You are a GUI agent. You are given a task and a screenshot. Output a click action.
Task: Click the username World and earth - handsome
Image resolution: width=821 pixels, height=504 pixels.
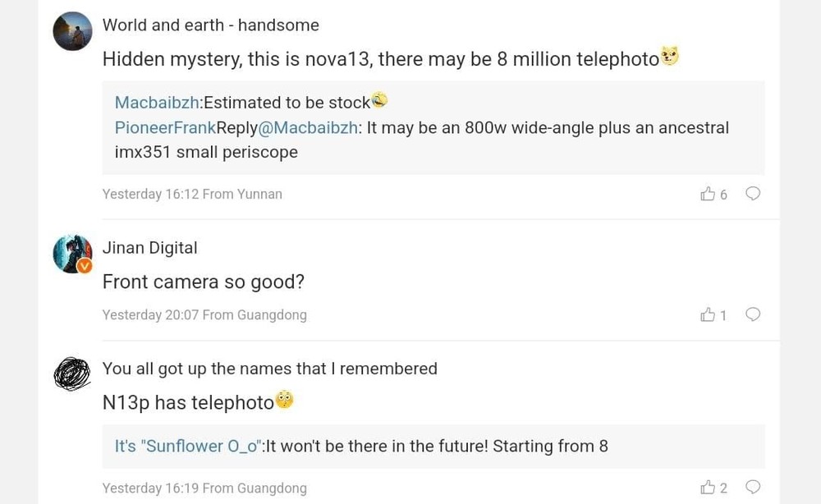(210, 25)
